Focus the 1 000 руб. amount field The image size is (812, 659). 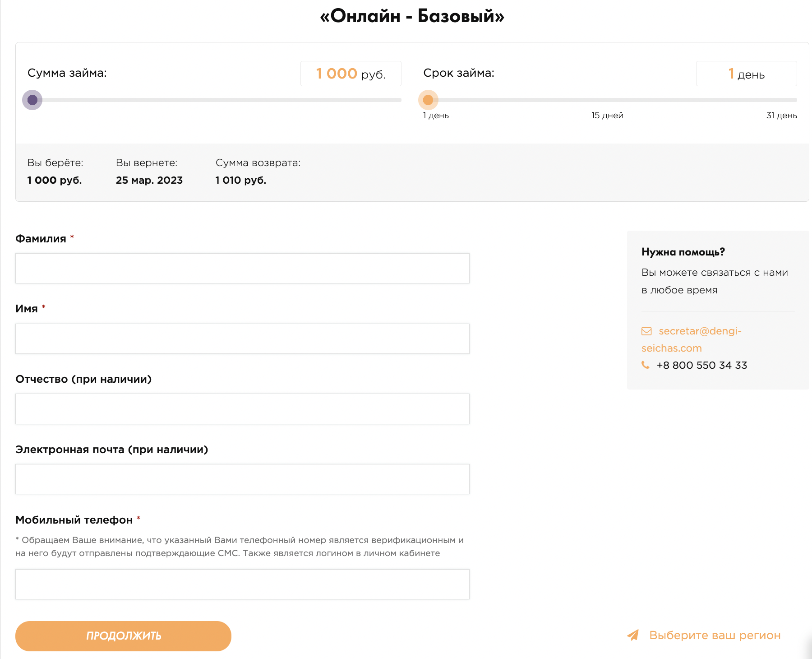(351, 74)
